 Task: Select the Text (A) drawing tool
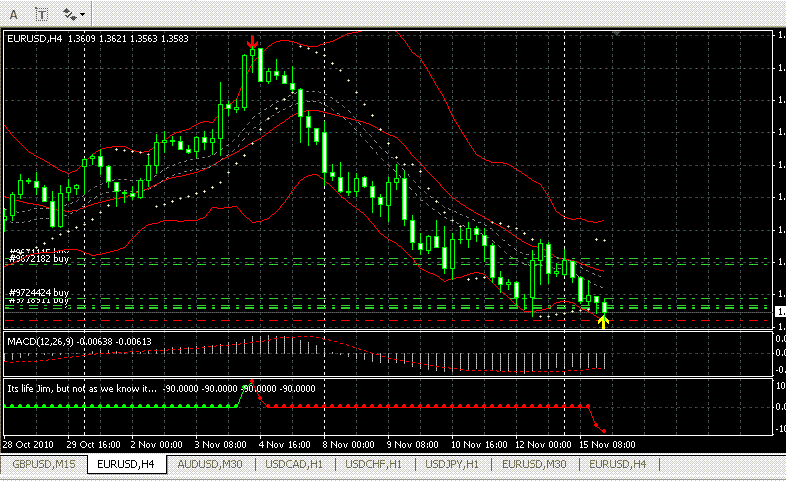14,15
